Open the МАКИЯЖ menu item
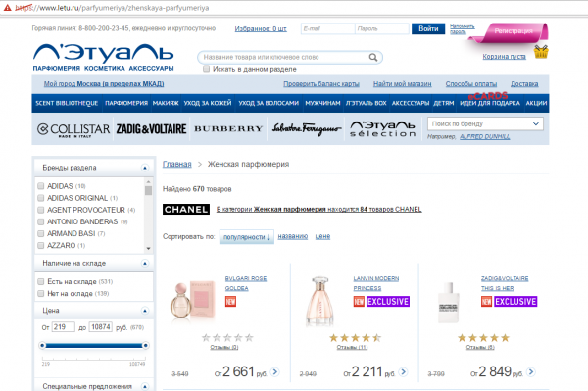The image size is (588, 391). tap(166, 103)
